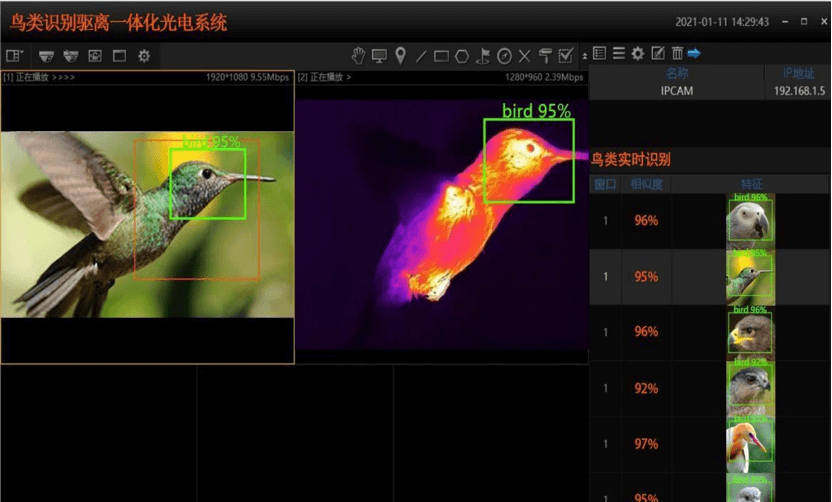Click the 名称 column header

coord(677,74)
